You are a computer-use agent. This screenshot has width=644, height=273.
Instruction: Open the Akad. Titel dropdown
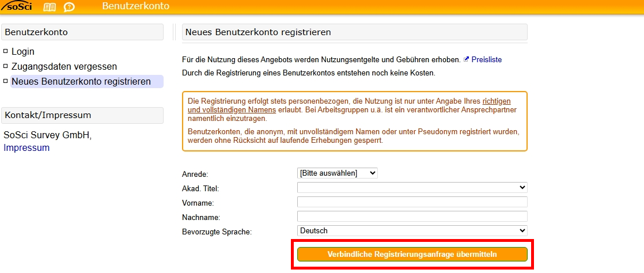click(412, 188)
